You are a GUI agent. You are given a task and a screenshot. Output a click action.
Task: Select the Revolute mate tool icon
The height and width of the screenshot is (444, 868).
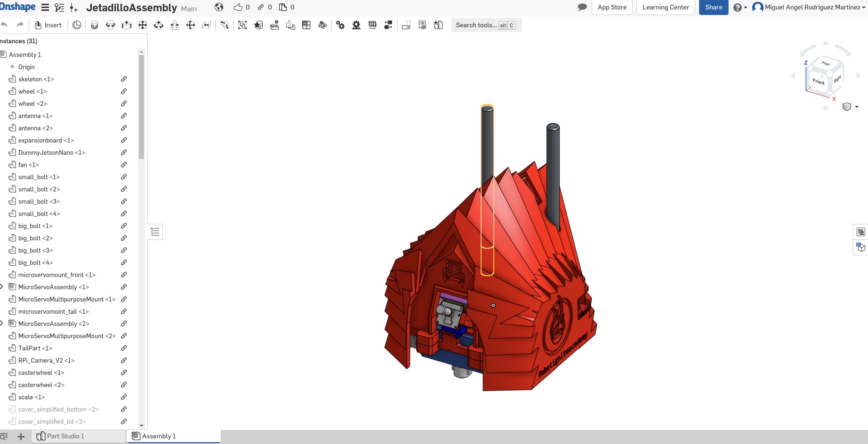[x=111, y=25]
